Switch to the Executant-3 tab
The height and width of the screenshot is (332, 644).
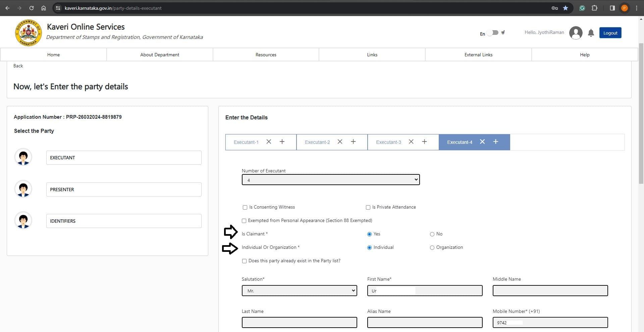pyautogui.click(x=388, y=142)
